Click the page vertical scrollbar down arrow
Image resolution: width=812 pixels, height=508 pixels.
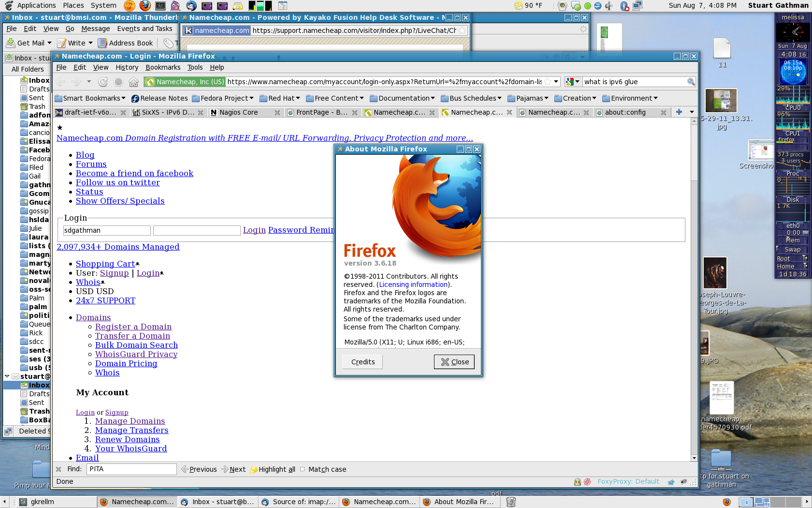click(694, 458)
